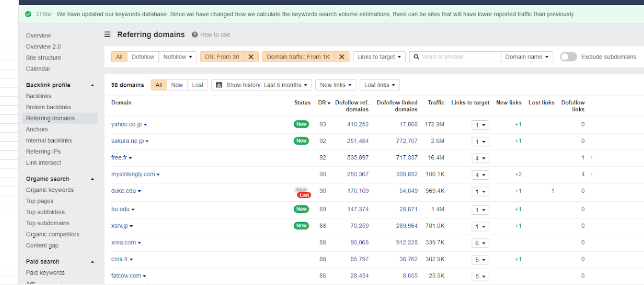Sort by the DR column header
The height and width of the screenshot is (285, 644).
click(x=324, y=103)
